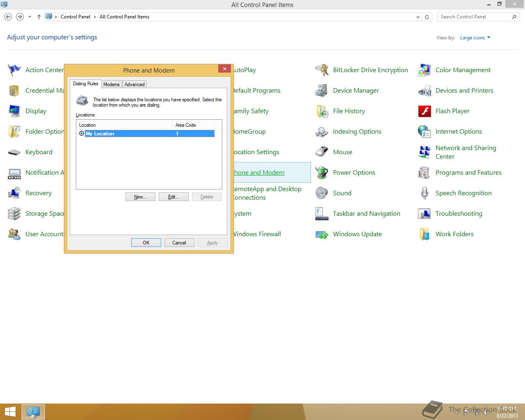Click the Device Manager icon
Image resolution: width=525 pixels, height=420 pixels.
(x=322, y=91)
